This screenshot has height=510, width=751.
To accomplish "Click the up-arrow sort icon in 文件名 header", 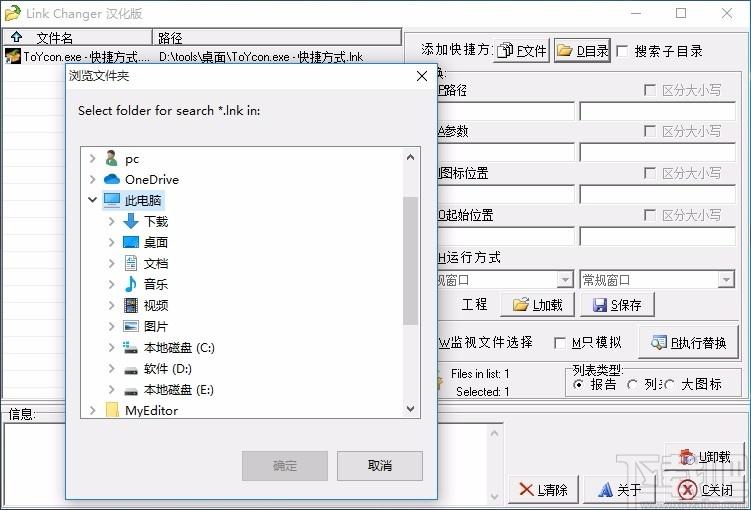I will coord(16,37).
